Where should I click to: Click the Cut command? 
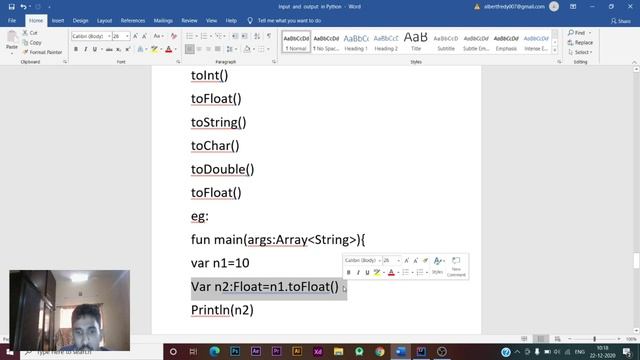tap(30, 33)
